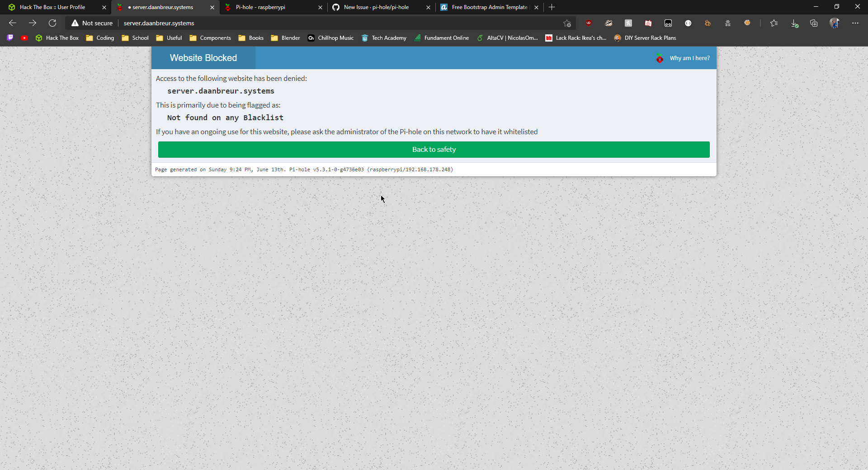Click the Why am I here link
Screen dimensions: 868x470
coord(689,58)
